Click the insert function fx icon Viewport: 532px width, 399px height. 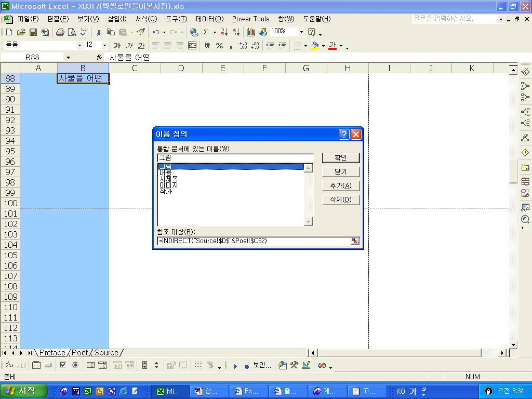click(99, 57)
